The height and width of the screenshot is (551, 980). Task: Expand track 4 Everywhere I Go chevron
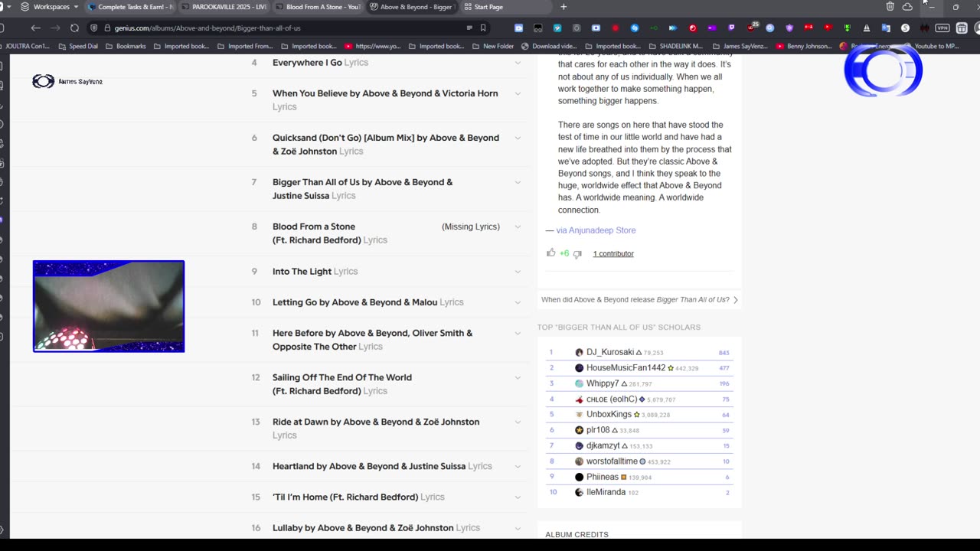pos(518,63)
